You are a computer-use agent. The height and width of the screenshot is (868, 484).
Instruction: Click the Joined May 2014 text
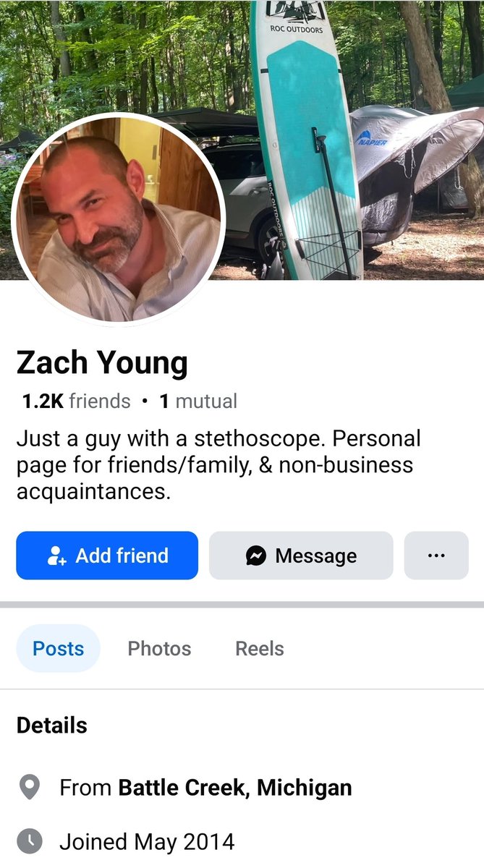[x=147, y=842]
